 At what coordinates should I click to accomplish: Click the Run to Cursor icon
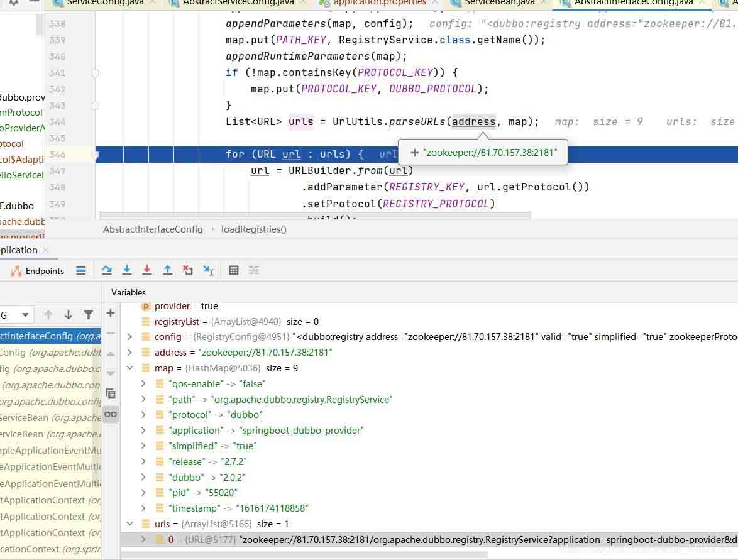pyautogui.click(x=208, y=270)
